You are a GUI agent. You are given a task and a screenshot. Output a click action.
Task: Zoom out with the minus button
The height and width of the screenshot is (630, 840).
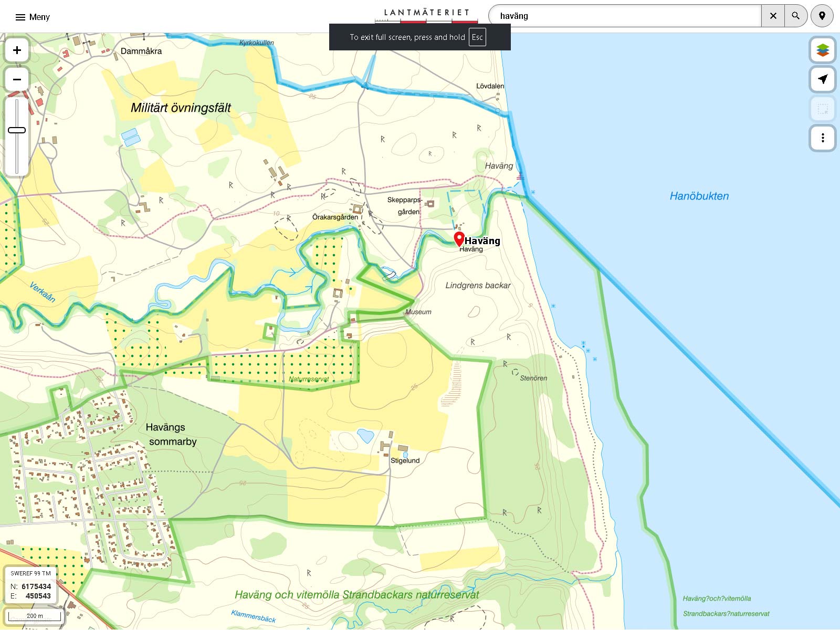(17, 80)
